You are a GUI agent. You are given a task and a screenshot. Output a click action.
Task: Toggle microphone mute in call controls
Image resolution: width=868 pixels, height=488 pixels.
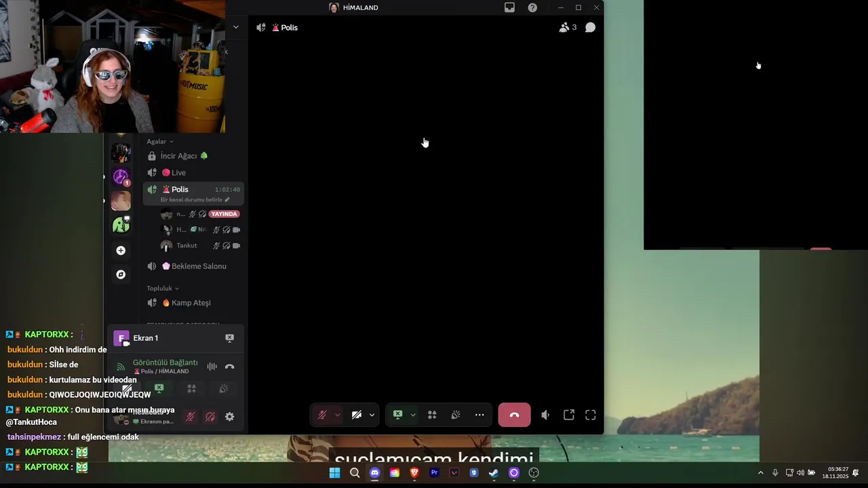point(322,415)
